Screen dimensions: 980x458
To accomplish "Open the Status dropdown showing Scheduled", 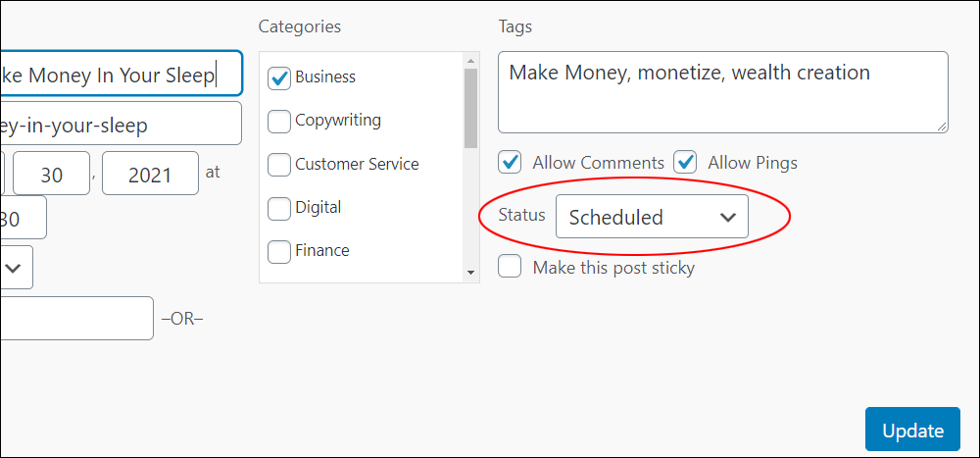I will (652, 217).
